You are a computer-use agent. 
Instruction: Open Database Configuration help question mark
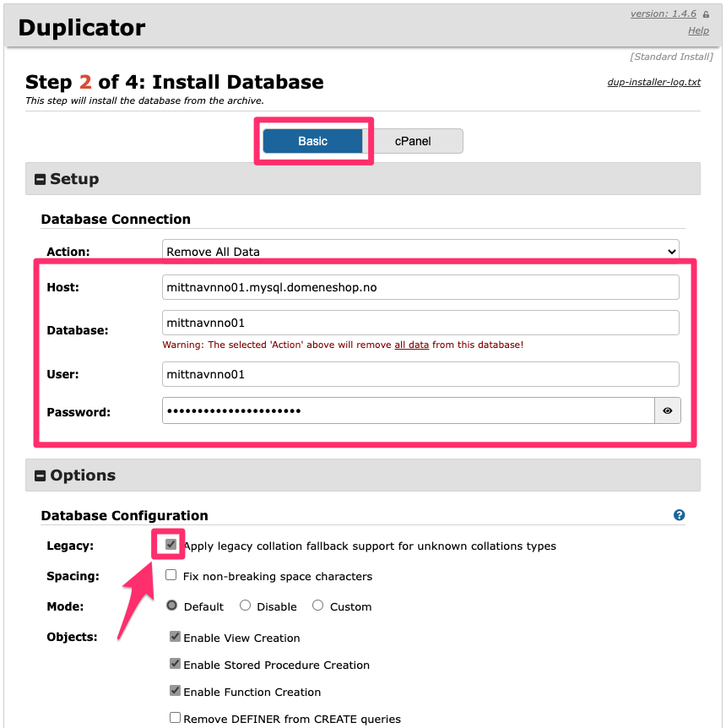[679, 515]
